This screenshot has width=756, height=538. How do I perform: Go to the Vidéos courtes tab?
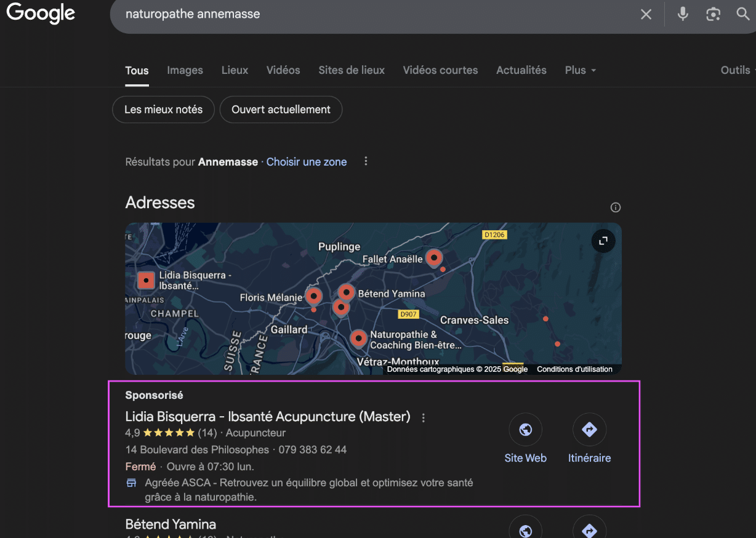tap(440, 70)
